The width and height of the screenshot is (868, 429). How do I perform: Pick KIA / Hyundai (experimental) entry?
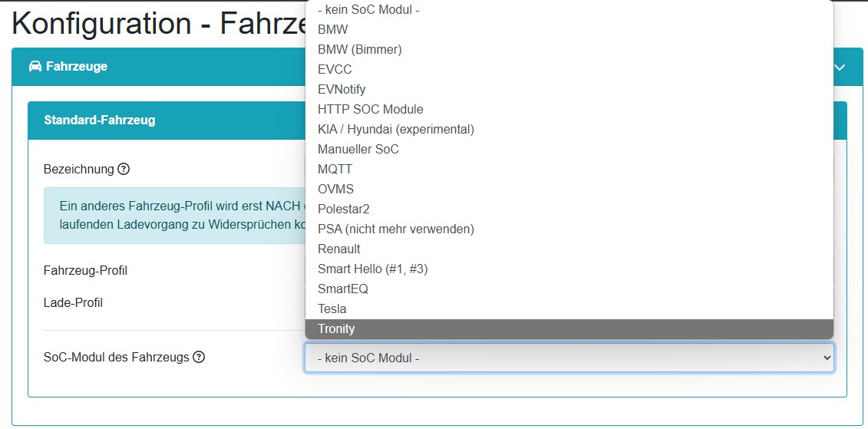(x=396, y=129)
